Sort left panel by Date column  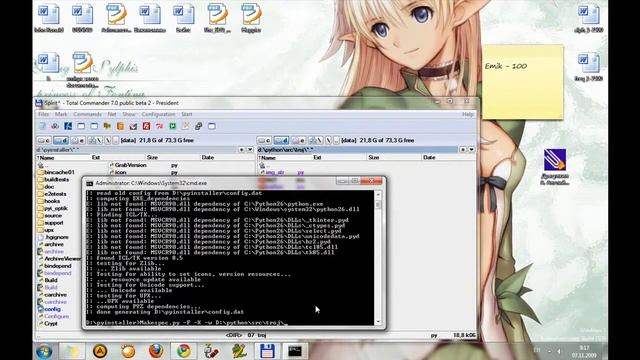pyautogui.click(x=227, y=158)
